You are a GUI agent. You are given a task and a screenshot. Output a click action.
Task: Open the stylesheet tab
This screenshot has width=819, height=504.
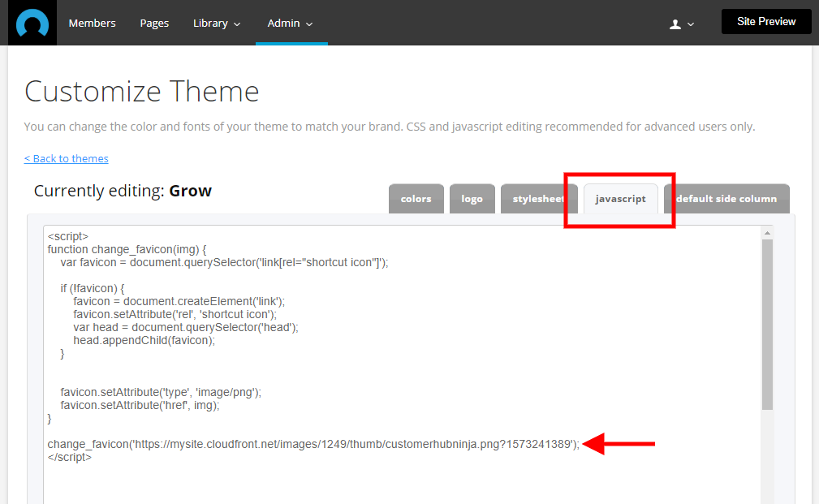[538, 199]
